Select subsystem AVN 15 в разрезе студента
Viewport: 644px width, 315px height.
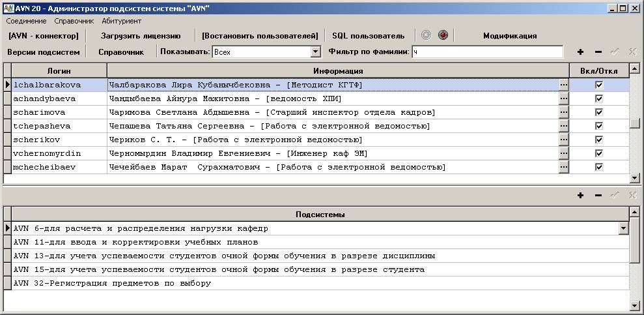pyautogui.click(x=320, y=269)
